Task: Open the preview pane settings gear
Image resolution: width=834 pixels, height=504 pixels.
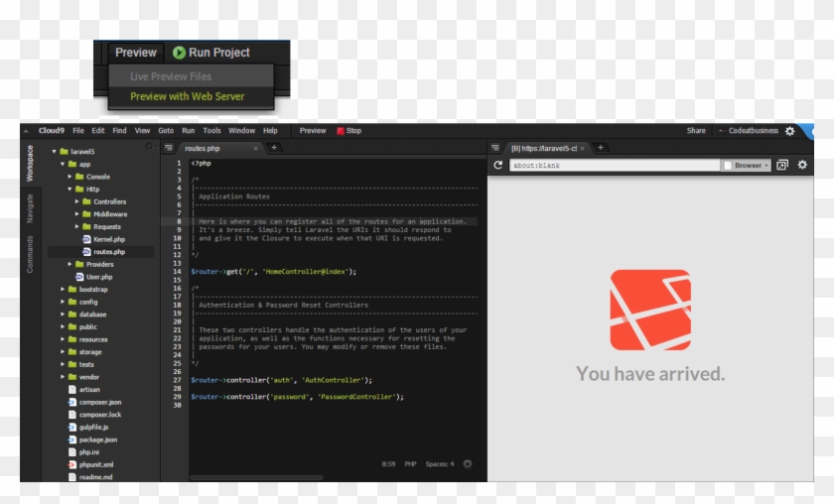Action: [802, 165]
